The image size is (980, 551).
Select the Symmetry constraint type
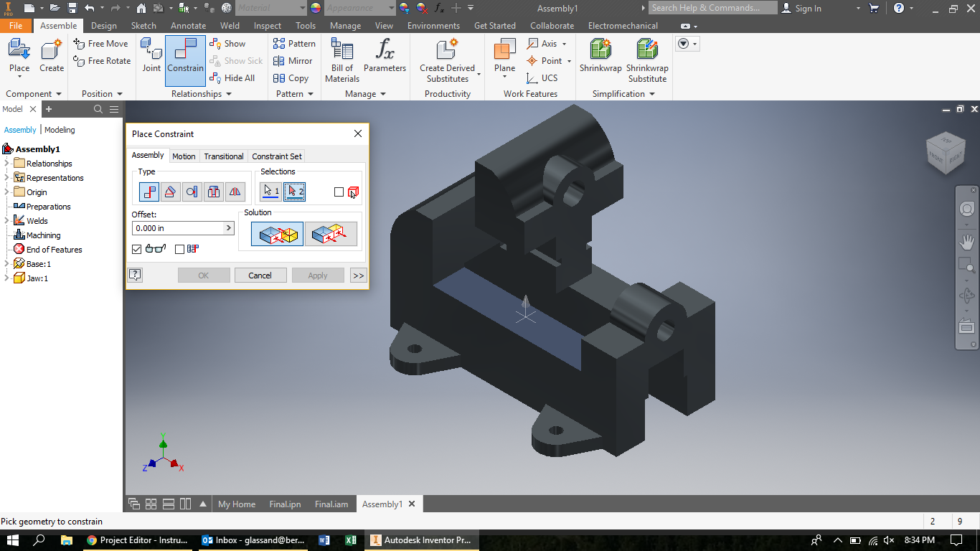[235, 192]
